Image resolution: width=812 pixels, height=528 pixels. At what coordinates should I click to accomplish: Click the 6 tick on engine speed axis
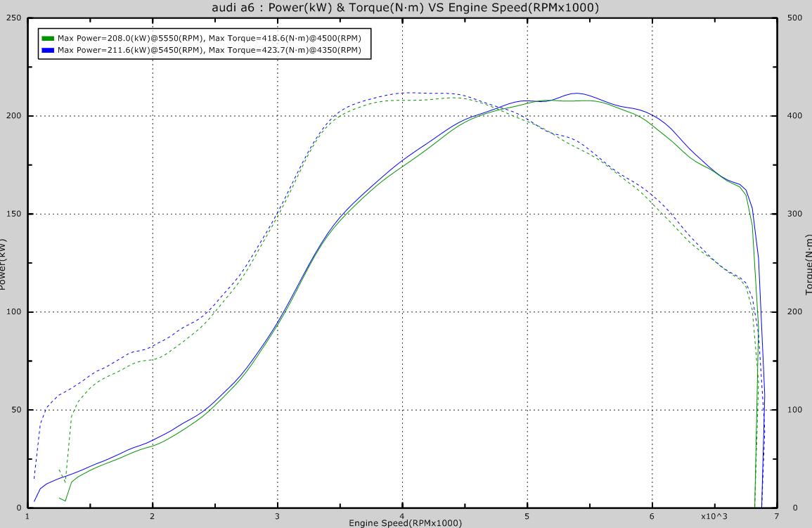pos(652,516)
